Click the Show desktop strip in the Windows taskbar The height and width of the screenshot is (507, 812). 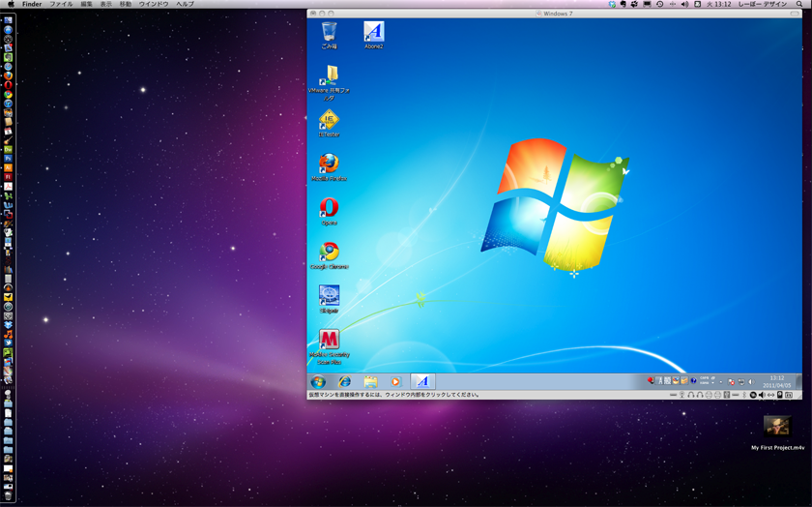[799, 381]
